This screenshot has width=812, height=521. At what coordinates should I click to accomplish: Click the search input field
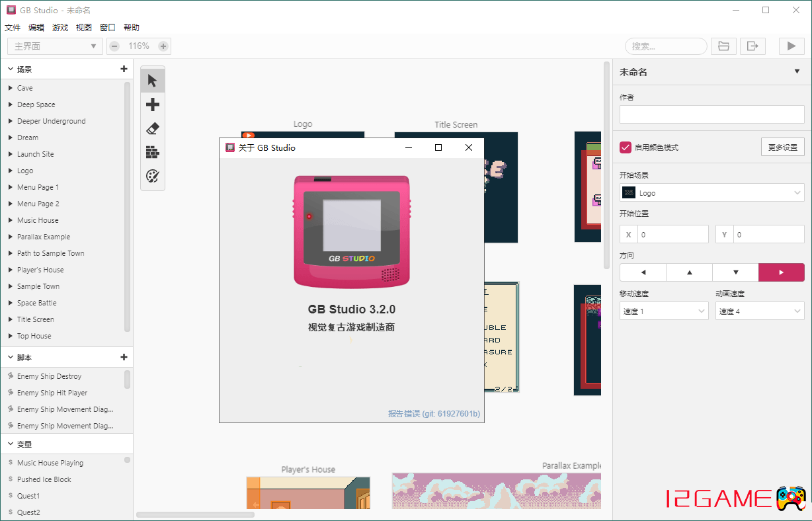[x=666, y=46]
